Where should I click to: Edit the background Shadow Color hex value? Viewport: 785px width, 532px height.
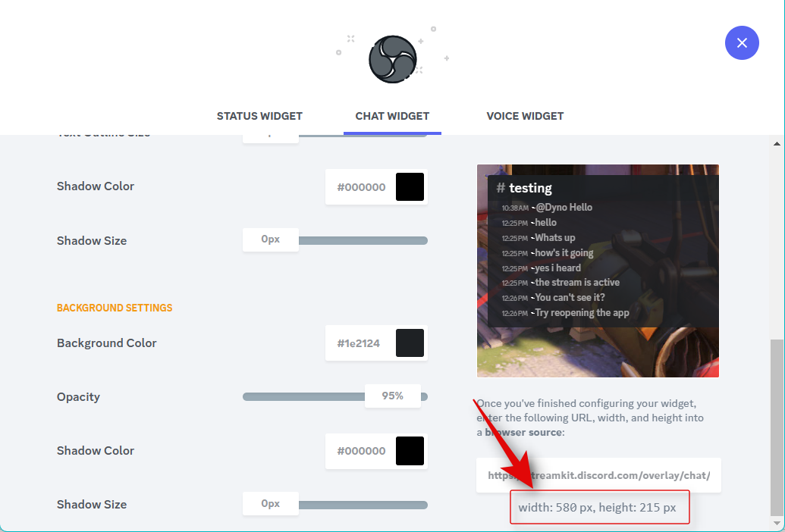(361, 450)
